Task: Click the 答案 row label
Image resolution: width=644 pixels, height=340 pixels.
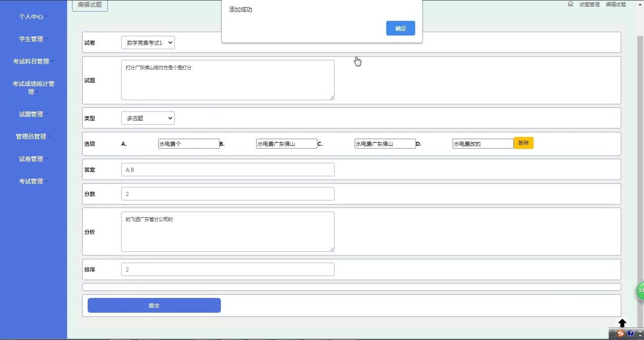Action: click(x=89, y=170)
